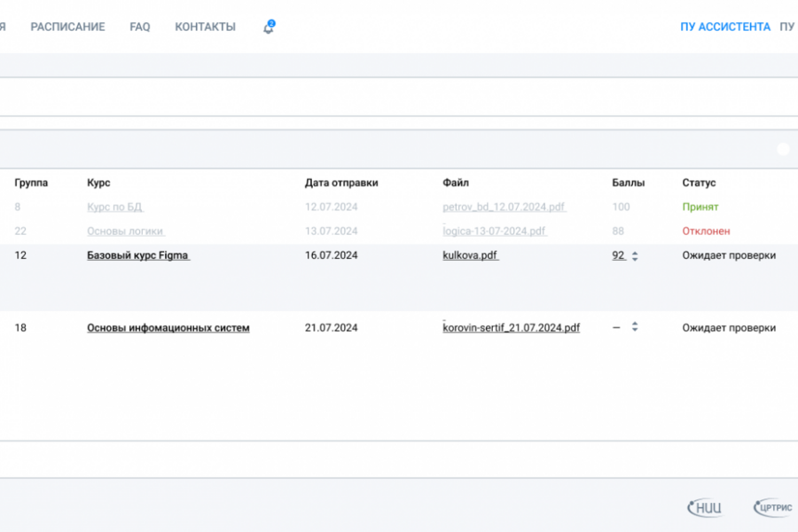The image size is (798, 532).
Task: Click date 12.07.2024
Action: tap(332, 207)
